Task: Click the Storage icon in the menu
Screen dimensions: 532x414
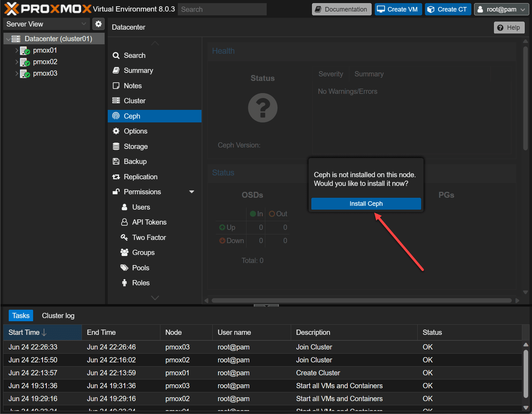Action: point(116,146)
